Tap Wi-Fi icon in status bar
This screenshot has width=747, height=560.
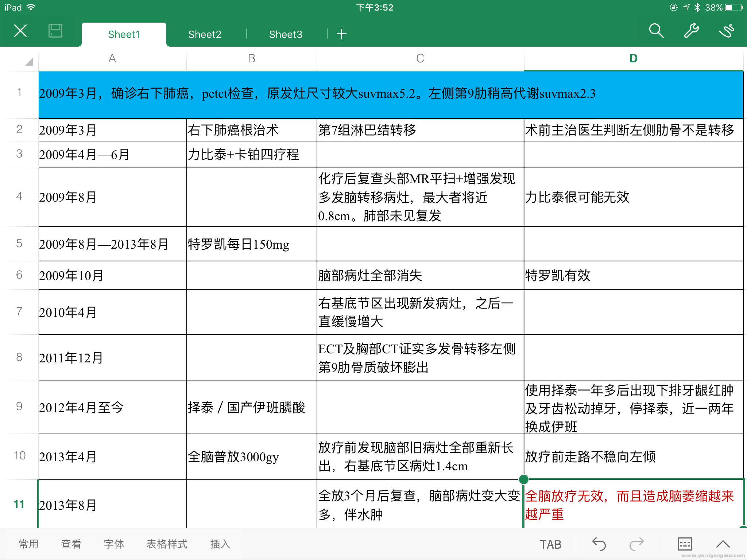[31, 7]
